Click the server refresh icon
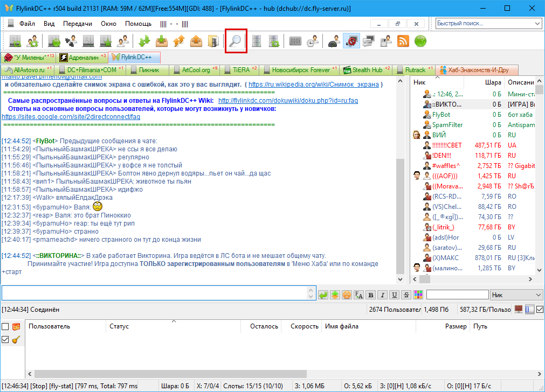The height and width of the screenshot is (392, 545). pyautogui.click(x=274, y=41)
